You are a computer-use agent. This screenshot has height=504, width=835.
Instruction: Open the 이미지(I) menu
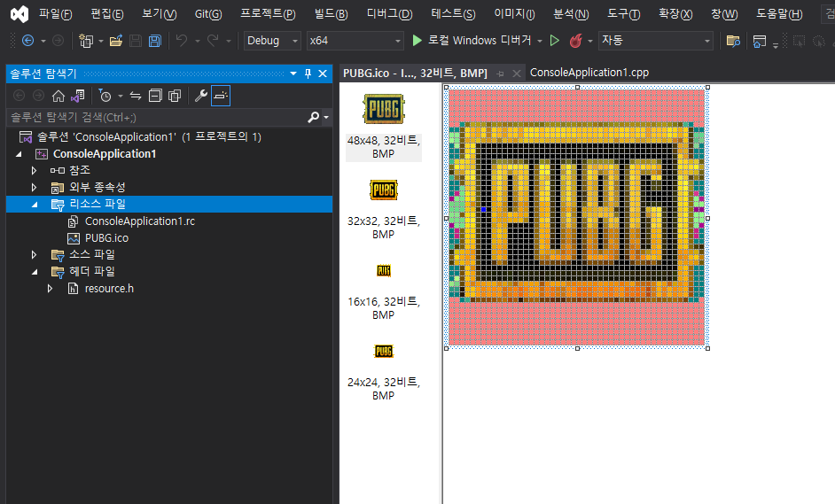pos(514,14)
